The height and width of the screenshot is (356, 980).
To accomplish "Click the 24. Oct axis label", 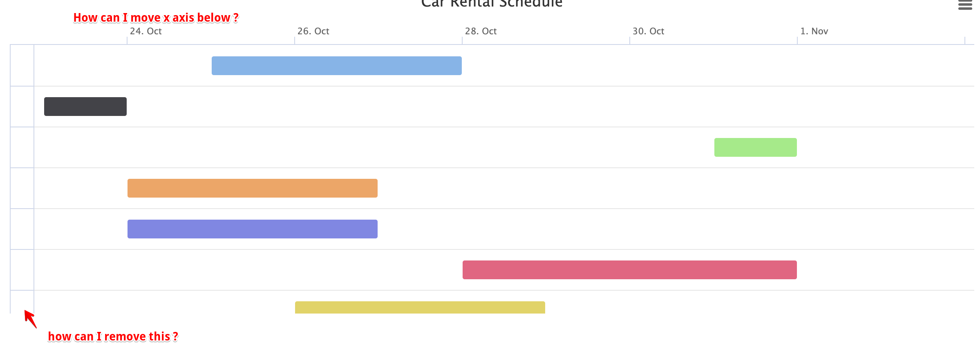I will click(145, 31).
